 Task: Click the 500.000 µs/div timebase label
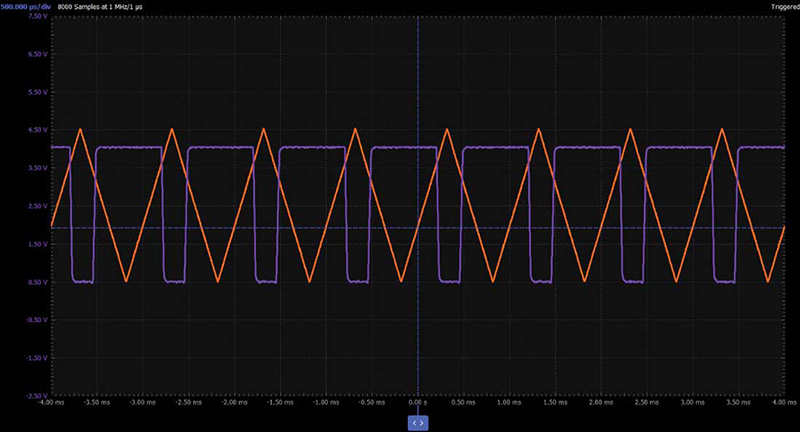(x=26, y=7)
